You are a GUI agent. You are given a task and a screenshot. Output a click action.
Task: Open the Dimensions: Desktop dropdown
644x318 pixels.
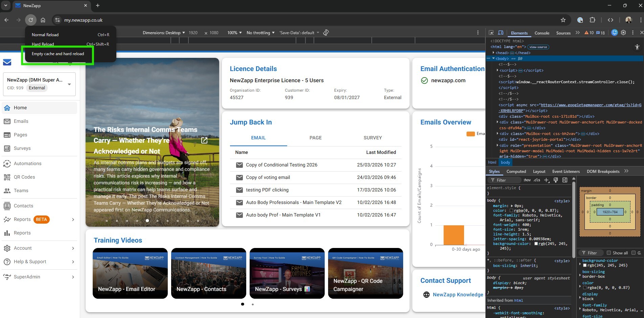164,33
